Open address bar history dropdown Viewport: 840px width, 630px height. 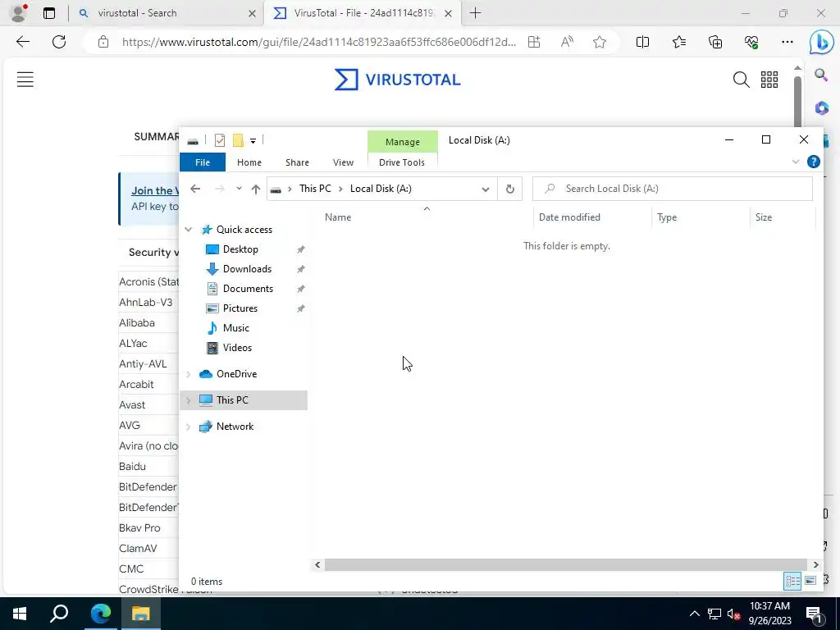[486, 189]
